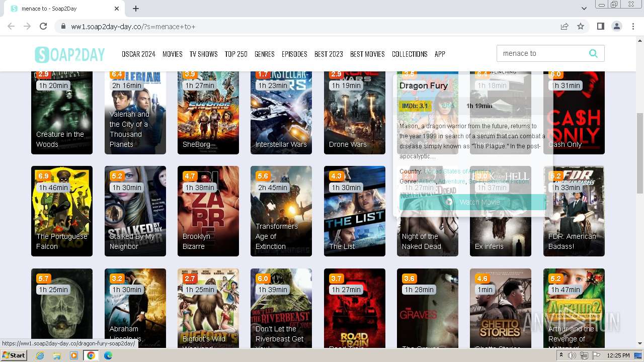The image size is (644, 362).
Task: Go to BEST MOVIES page
Action: pos(367,54)
